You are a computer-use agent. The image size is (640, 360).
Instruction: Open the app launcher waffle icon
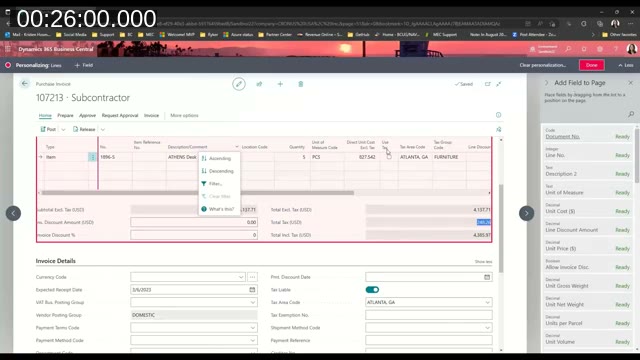[7, 49]
